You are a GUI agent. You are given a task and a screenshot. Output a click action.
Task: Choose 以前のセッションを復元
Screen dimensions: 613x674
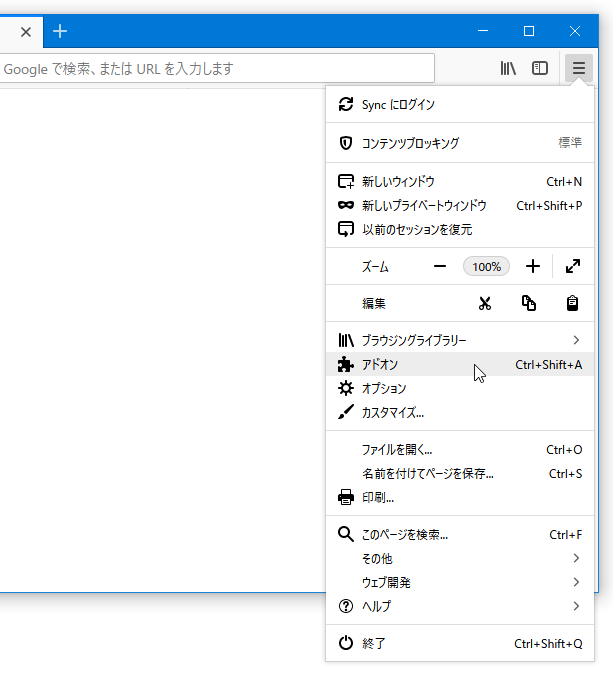click(460, 230)
